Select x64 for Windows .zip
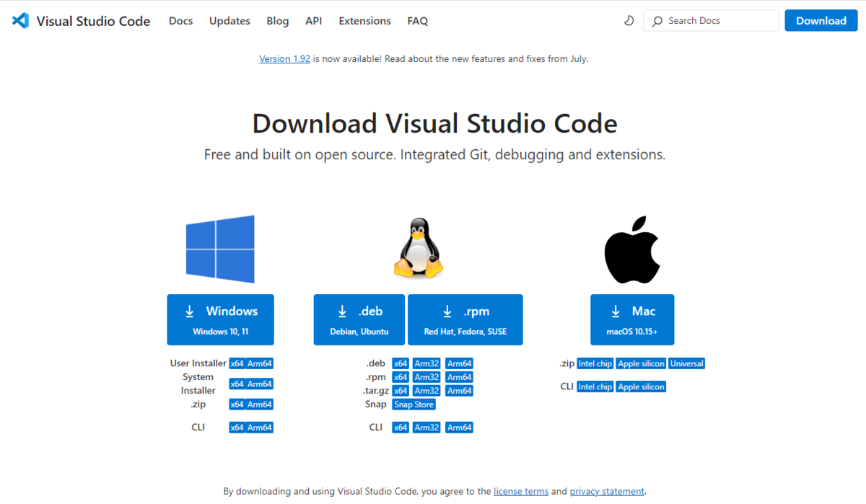The height and width of the screenshot is (504, 866). click(237, 404)
